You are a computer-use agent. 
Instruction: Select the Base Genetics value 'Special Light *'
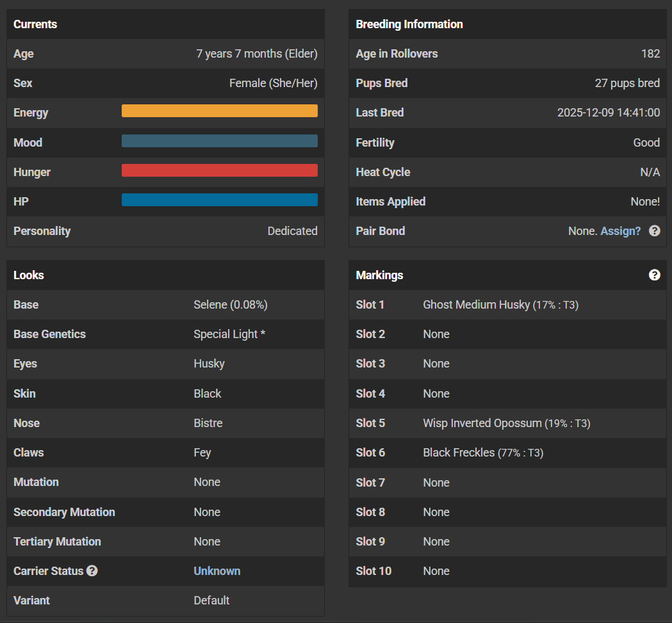[x=229, y=334]
